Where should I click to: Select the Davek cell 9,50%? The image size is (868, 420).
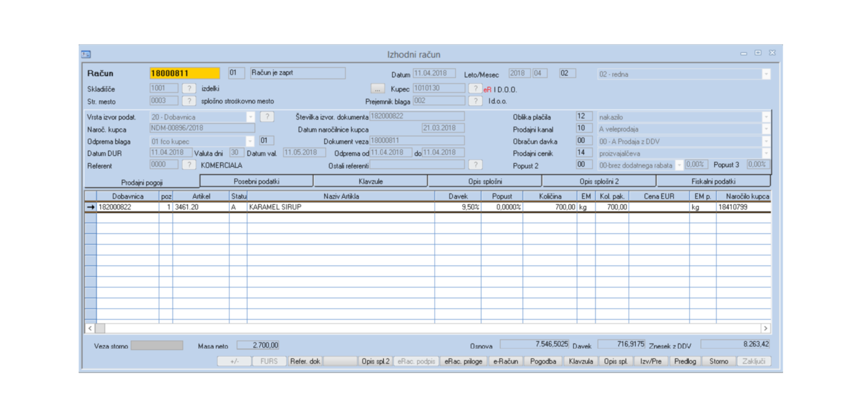(458, 207)
